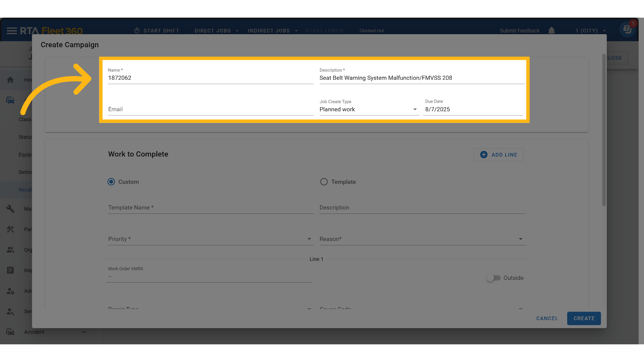The width and height of the screenshot is (644, 362).
Task: Click the Cancel button
Action: [x=547, y=318]
